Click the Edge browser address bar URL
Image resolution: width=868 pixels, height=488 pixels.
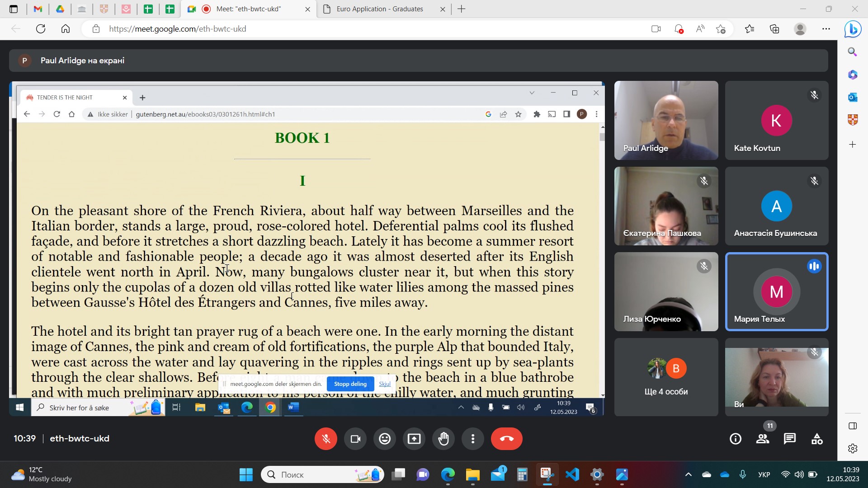coord(178,29)
